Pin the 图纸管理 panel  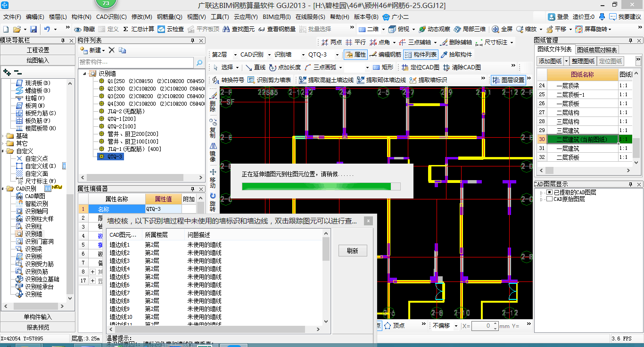[631, 40]
